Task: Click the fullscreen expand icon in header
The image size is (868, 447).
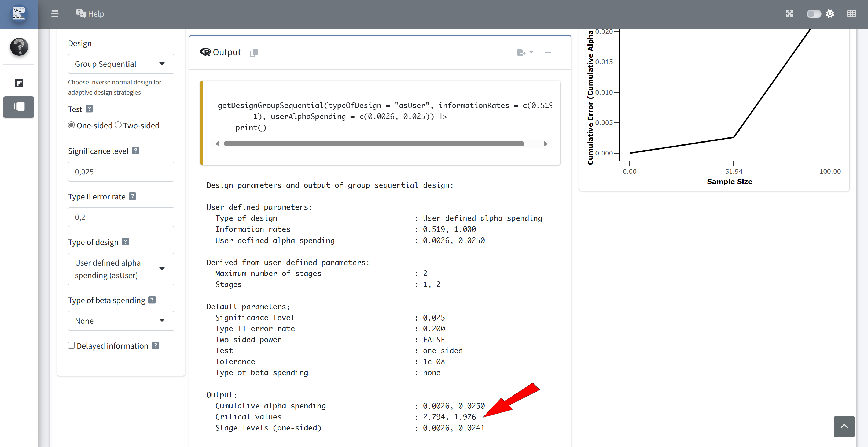Action: (x=789, y=14)
